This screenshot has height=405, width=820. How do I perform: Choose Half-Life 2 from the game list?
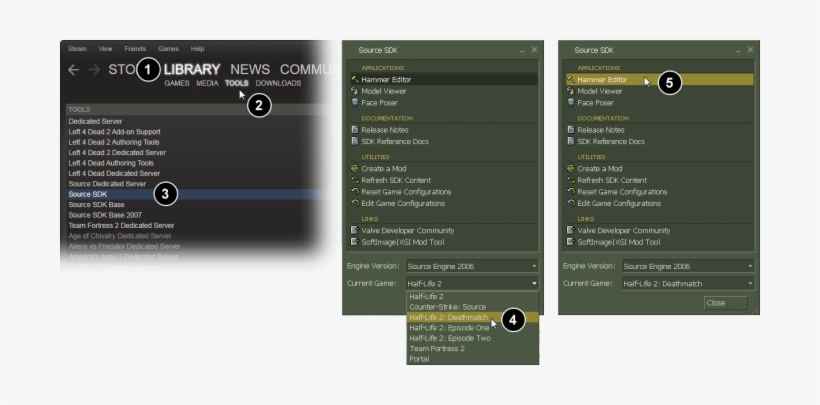click(x=472, y=296)
